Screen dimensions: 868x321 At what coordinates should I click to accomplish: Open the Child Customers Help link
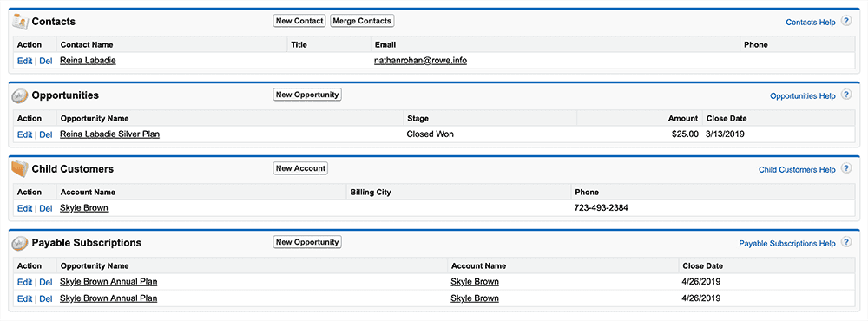pos(797,169)
